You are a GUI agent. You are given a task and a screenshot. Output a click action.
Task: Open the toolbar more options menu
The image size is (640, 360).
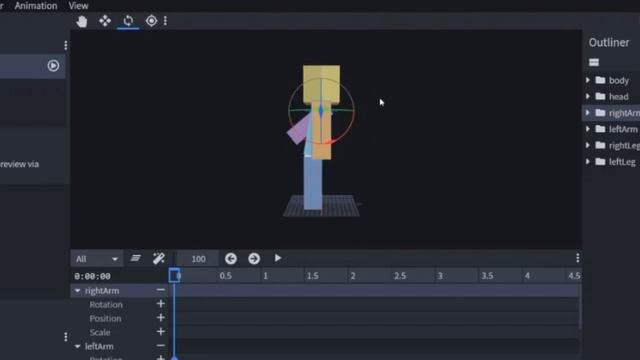(165, 21)
